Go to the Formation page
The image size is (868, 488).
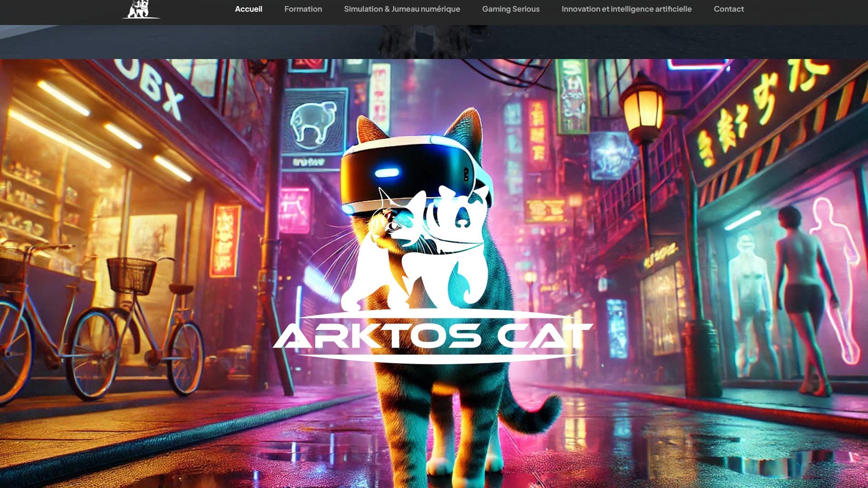[x=303, y=9]
